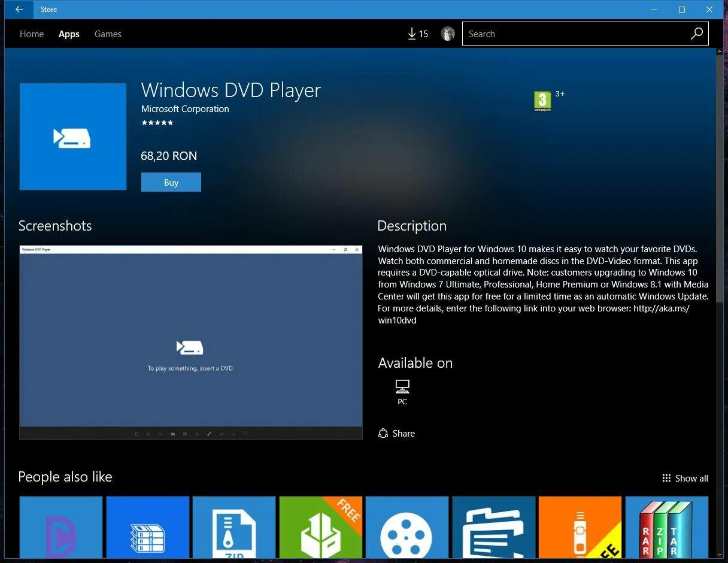728x563 pixels.
Task: Click the Windows DVD Player title
Action: tap(231, 90)
